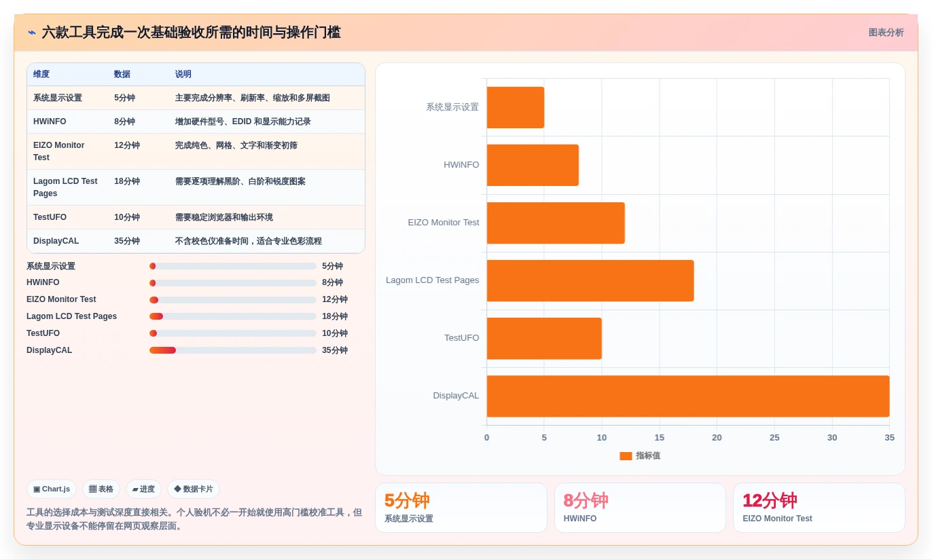Click the page title 六款工具完成一次基础验收所需的时间与操作门槛

pyautogui.click(x=192, y=33)
